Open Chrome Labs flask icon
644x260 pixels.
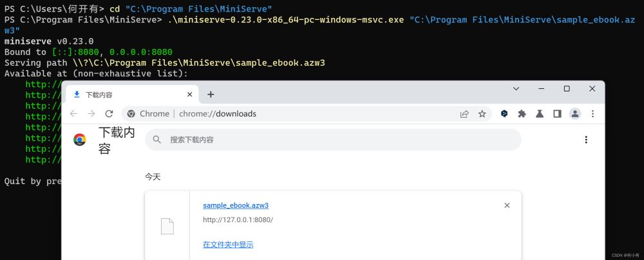coord(540,114)
